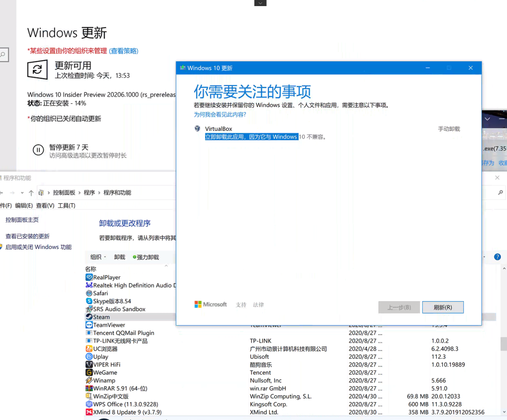Image resolution: width=507 pixels, height=420 pixels.
Task: Click the pause updates circle icon
Action: tap(38, 150)
